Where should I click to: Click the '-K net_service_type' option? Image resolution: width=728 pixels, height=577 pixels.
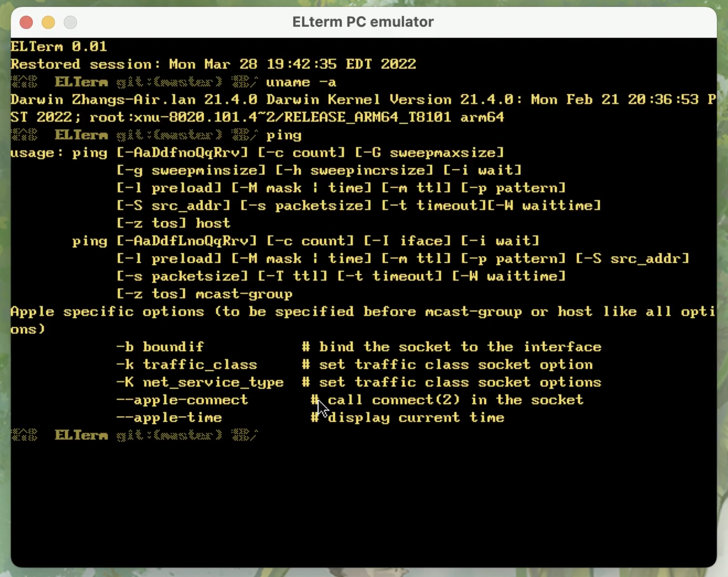click(x=200, y=382)
